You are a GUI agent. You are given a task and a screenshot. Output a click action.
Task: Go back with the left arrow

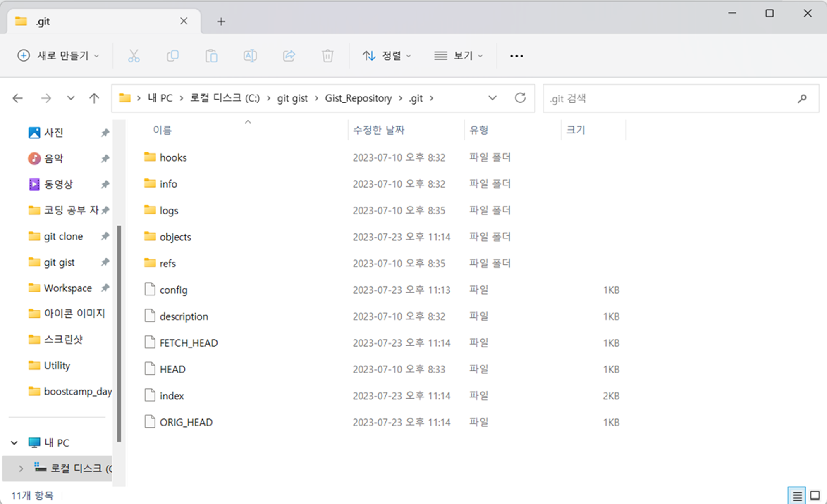[17, 98]
